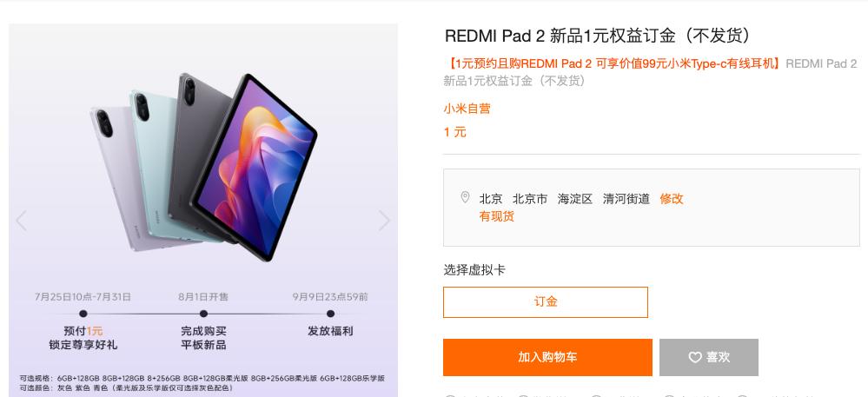
Task: Click the 8月1日开售 timeline dot
Action: pos(203,314)
